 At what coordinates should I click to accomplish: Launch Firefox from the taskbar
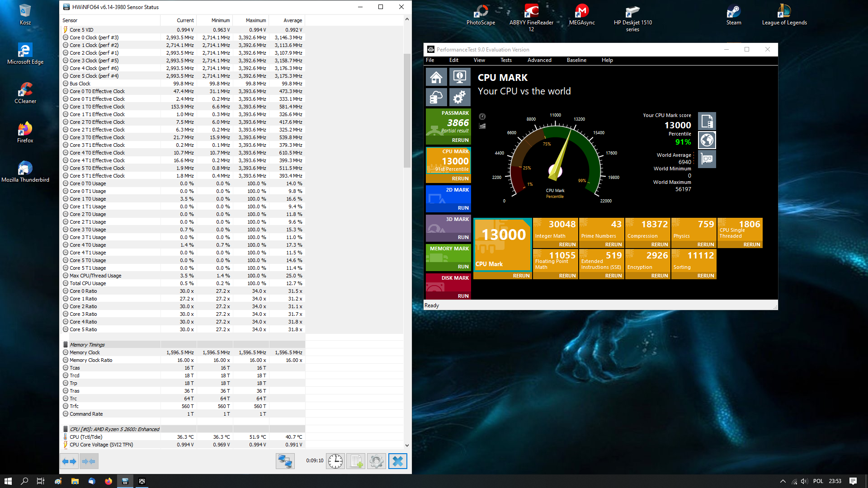tap(108, 481)
